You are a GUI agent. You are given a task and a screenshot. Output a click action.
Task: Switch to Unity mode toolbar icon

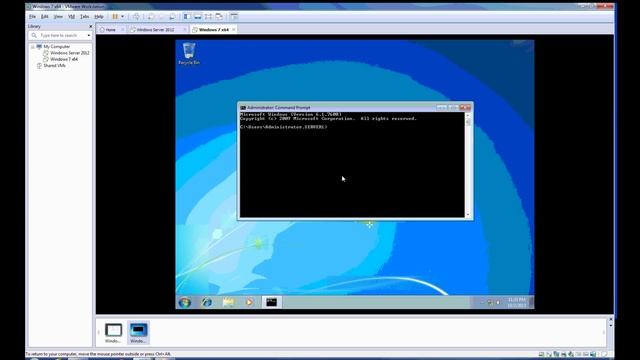point(219,16)
